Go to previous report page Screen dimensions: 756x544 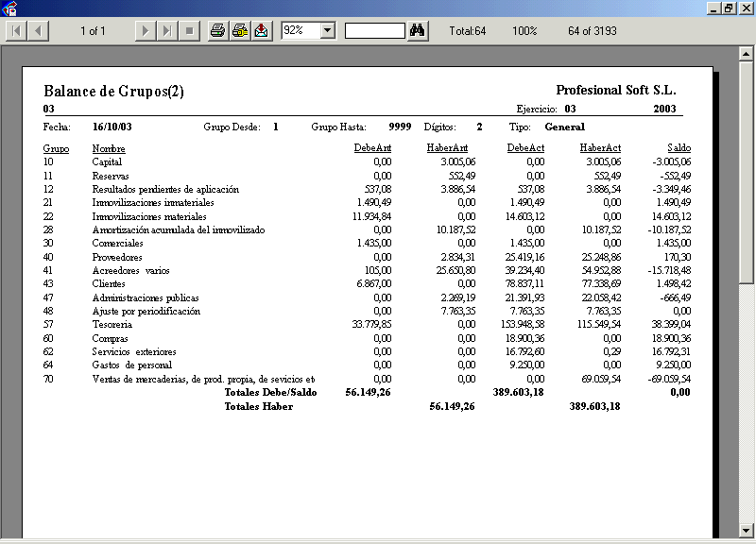(39, 31)
